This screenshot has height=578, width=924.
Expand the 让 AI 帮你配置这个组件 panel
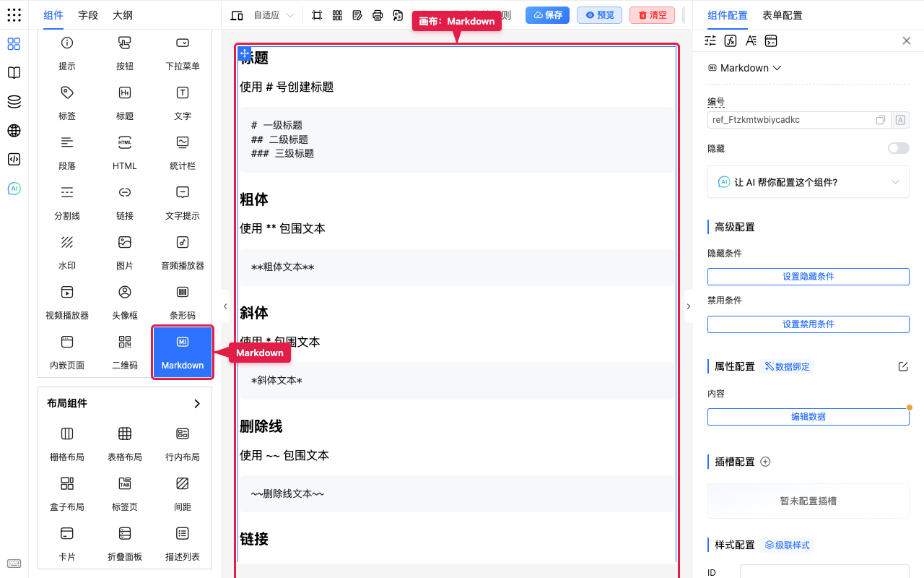[x=808, y=182]
